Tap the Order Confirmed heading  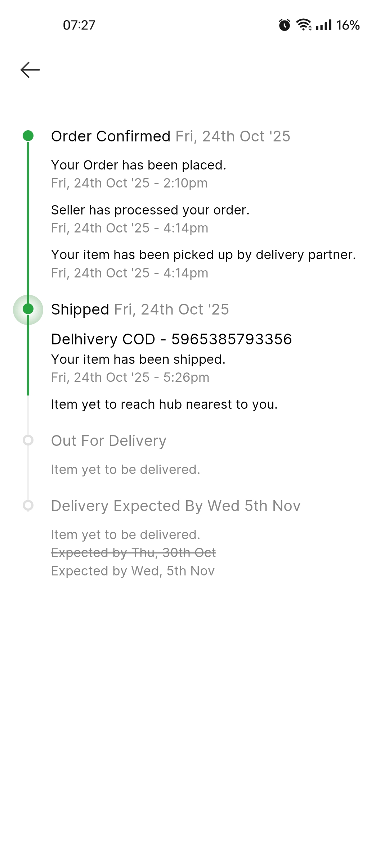pos(111,136)
